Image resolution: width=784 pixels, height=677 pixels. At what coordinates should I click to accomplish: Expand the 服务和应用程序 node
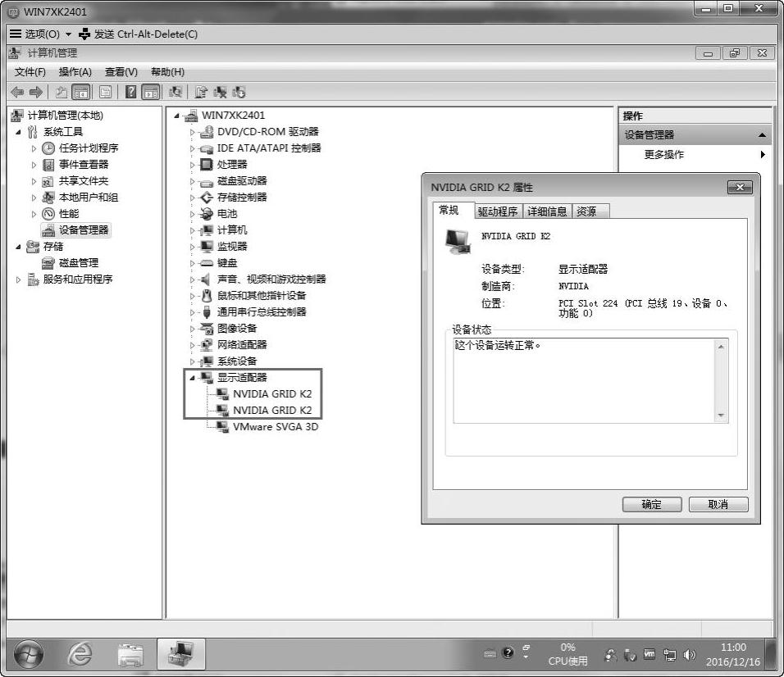click(x=19, y=279)
